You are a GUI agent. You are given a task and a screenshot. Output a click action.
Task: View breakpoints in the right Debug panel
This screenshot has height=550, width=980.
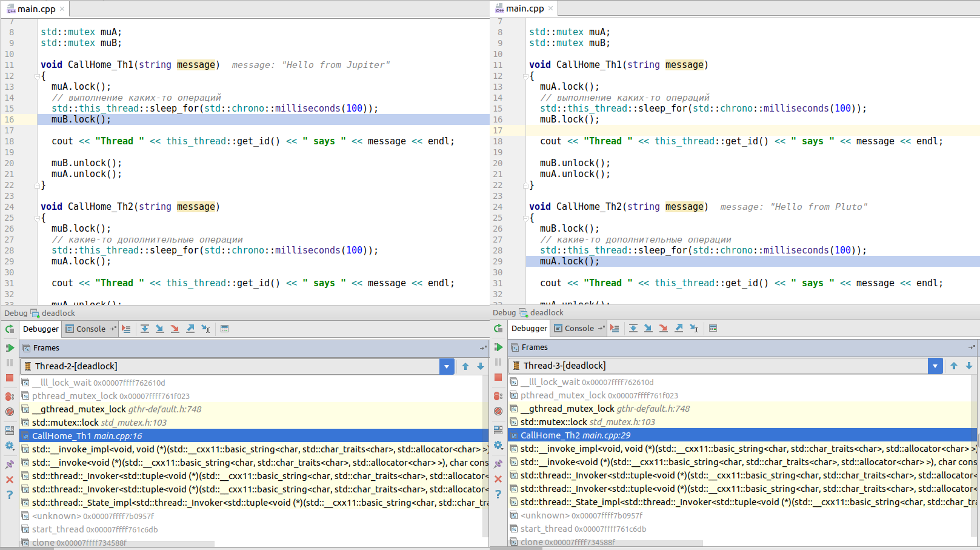(x=498, y=395)
